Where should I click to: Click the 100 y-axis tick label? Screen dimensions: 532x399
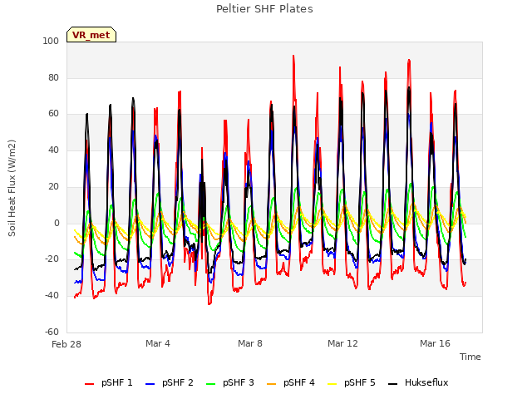(51, 41)
